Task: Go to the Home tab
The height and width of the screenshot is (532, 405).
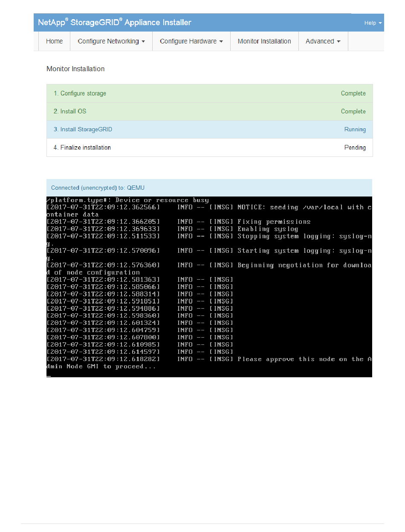Action: (55, 41)
